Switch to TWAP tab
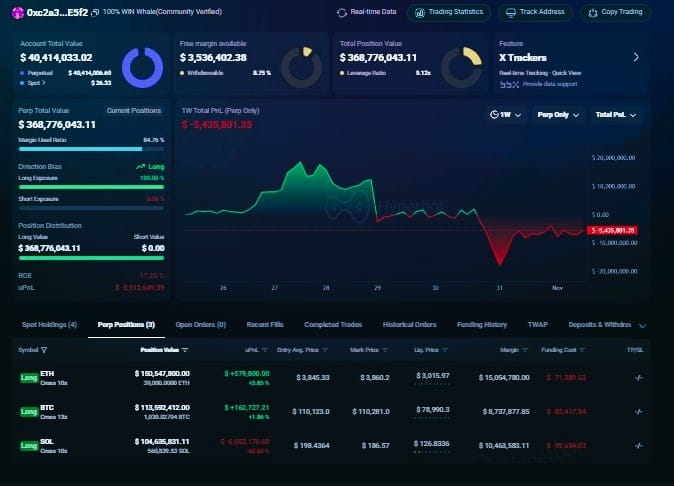The width and height of the screenshot is (674, 486). click(538, 324)
